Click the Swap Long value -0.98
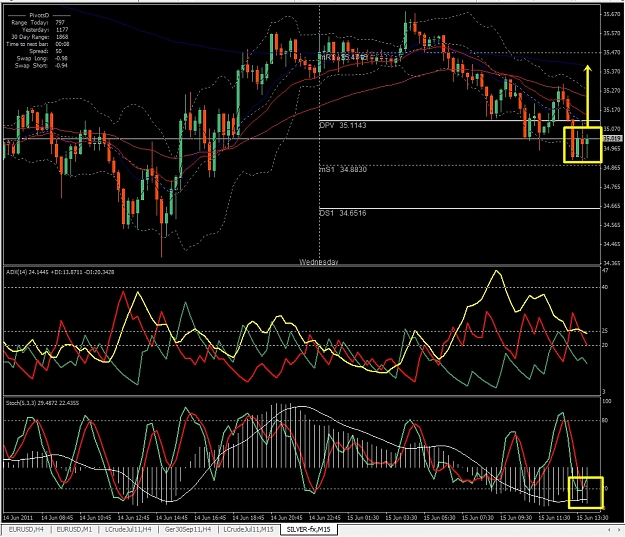Image resolution: width=625 pixels, height=537 pixels. 61,58
